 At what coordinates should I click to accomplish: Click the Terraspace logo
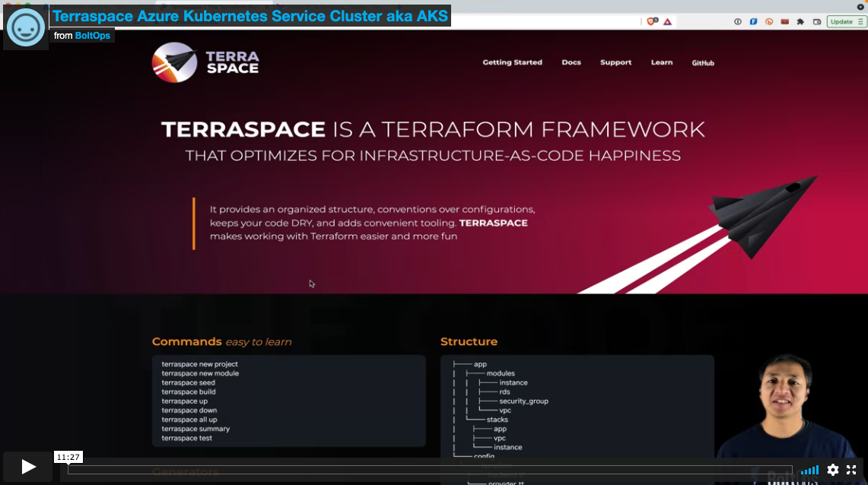tap(205, 62)
